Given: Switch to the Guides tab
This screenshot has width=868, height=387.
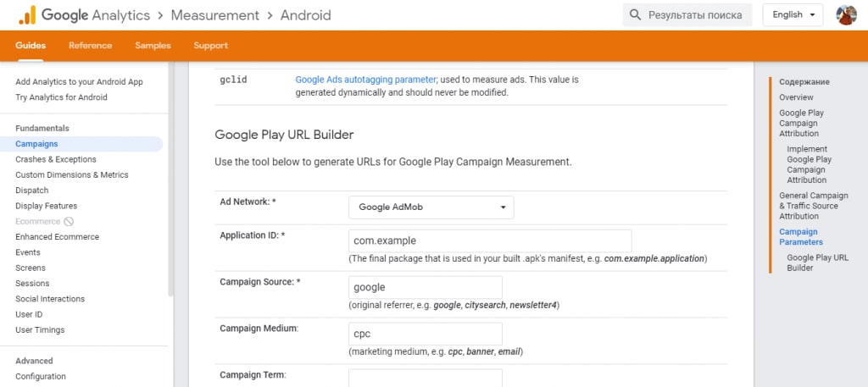Looking at the screenshot, I should point(31,46).
